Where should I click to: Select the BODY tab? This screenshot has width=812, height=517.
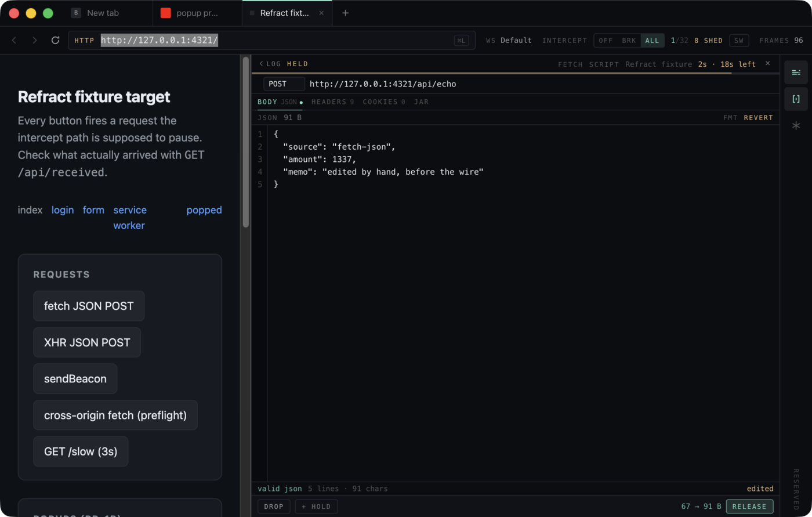[x=280, y=102]
